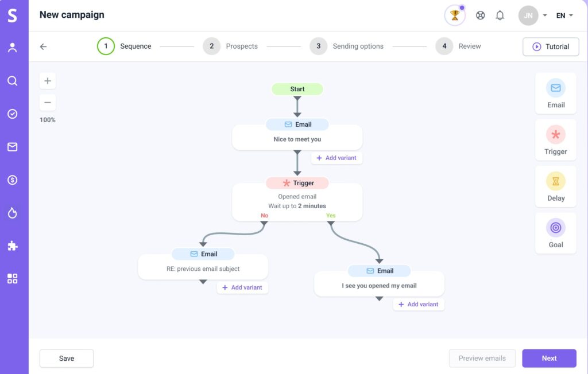
Task: Add a Goal element from the palette
Action: 555,233
